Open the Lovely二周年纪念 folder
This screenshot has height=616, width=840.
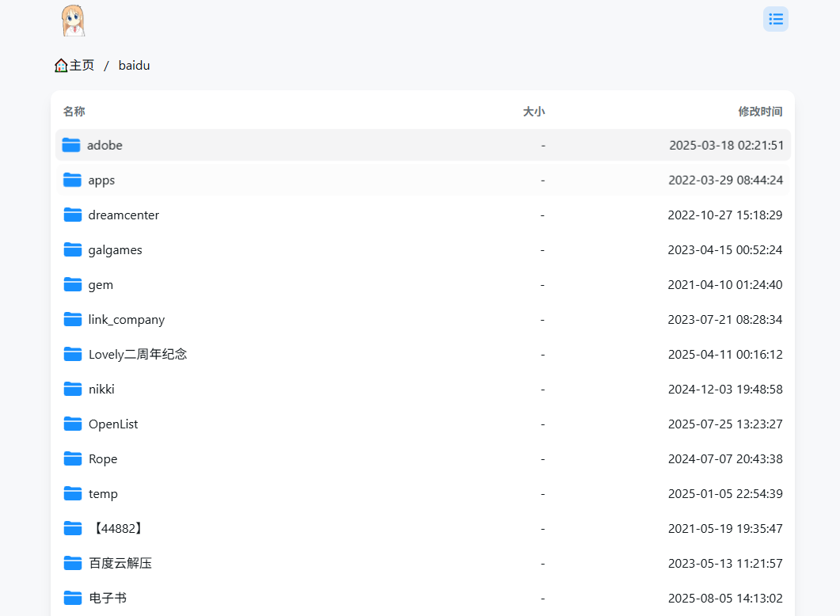click(x=138, y=355)
